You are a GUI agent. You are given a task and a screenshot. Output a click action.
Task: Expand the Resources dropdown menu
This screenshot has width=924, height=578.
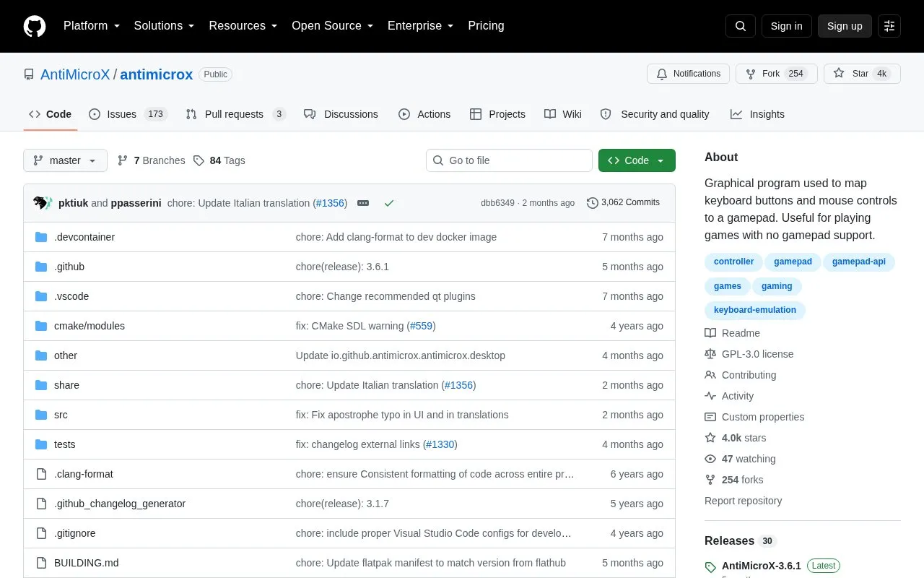point(243,26)
